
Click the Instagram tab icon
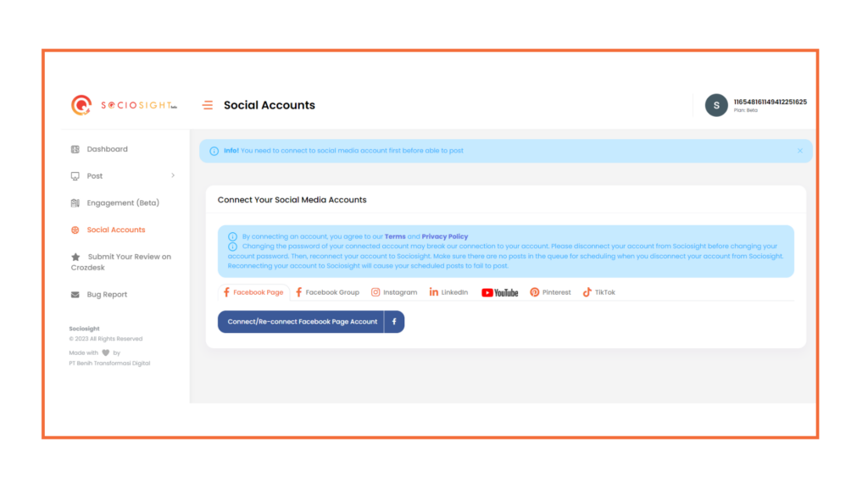[x=376, y=292]
